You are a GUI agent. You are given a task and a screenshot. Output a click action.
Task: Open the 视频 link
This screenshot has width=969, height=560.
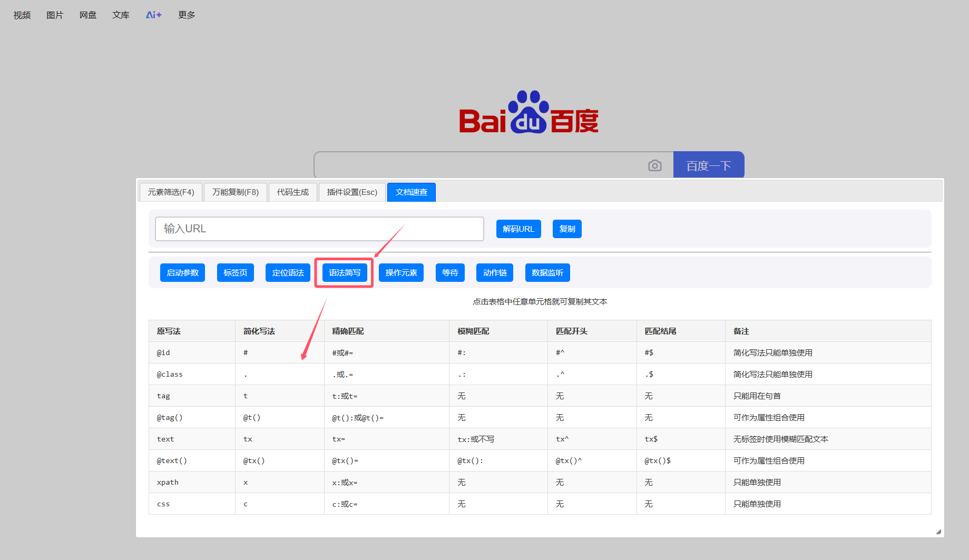(x=22, y=15)
